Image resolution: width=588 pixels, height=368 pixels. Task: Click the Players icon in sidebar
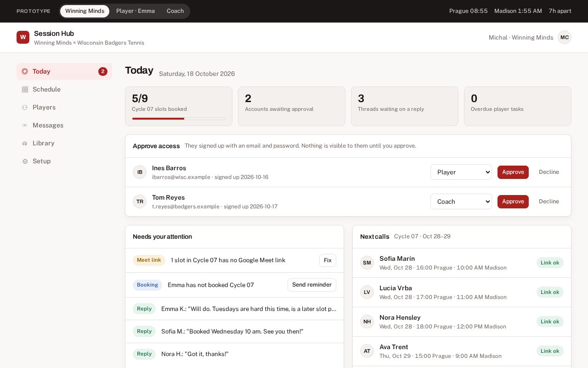[25, 107]
